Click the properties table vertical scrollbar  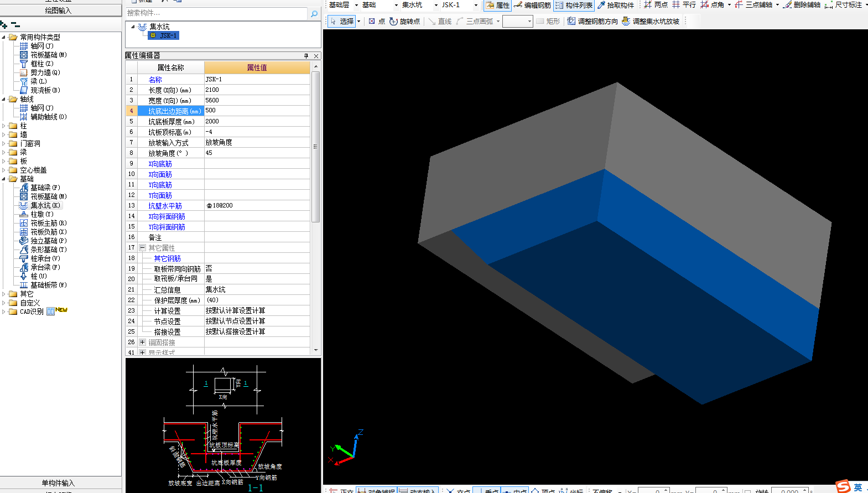[x=316, y=147]
